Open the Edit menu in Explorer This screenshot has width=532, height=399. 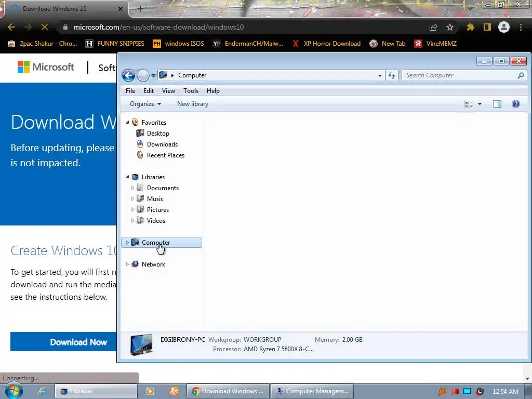148,91
